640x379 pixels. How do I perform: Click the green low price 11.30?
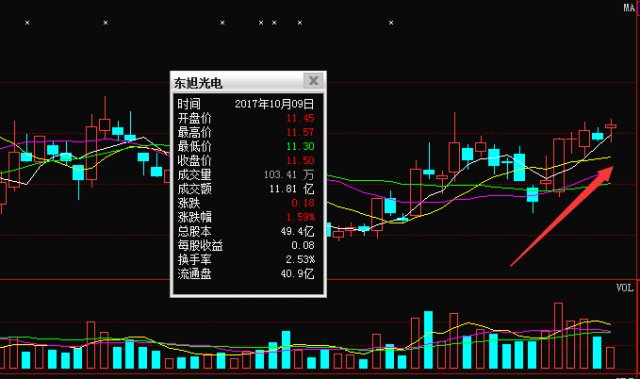tap(300, 146)
